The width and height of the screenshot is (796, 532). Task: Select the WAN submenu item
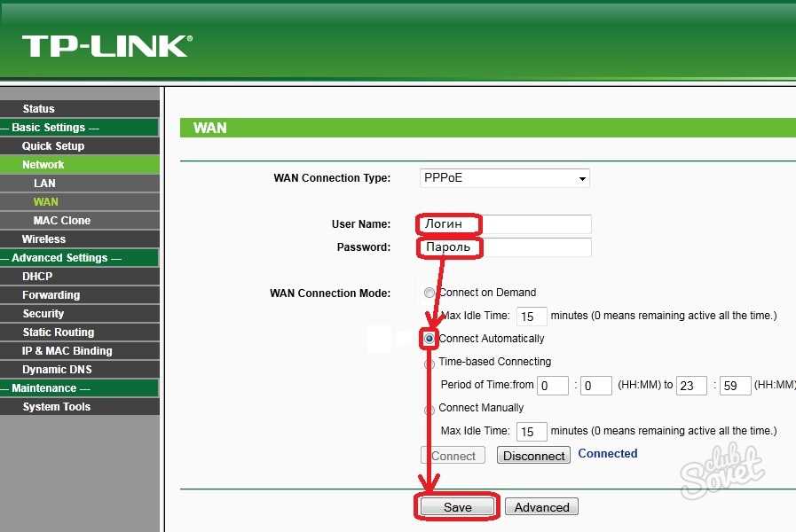(80, 202)
